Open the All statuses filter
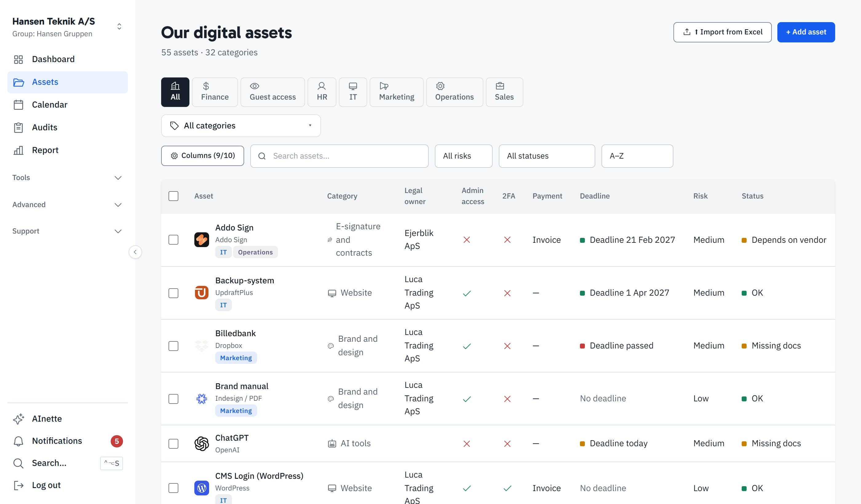Viewport: 861px width, 504px height. click(547, 156)
